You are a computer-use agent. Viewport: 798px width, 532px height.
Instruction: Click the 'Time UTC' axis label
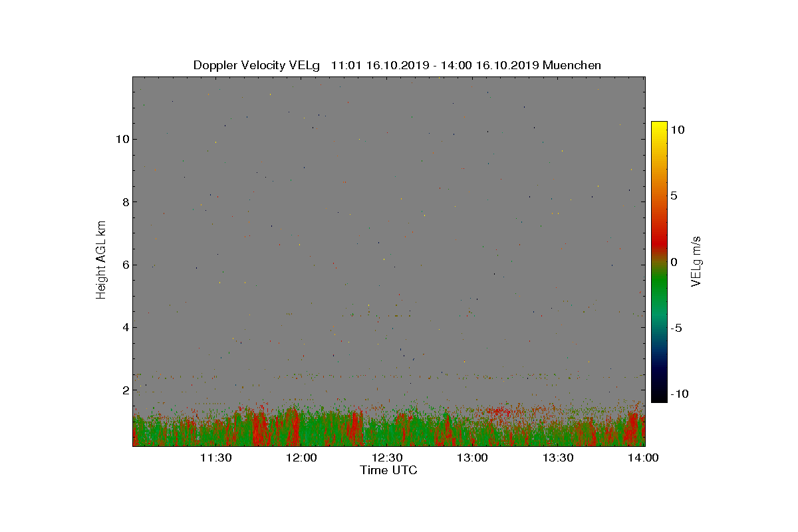click(x=388, y=470)
